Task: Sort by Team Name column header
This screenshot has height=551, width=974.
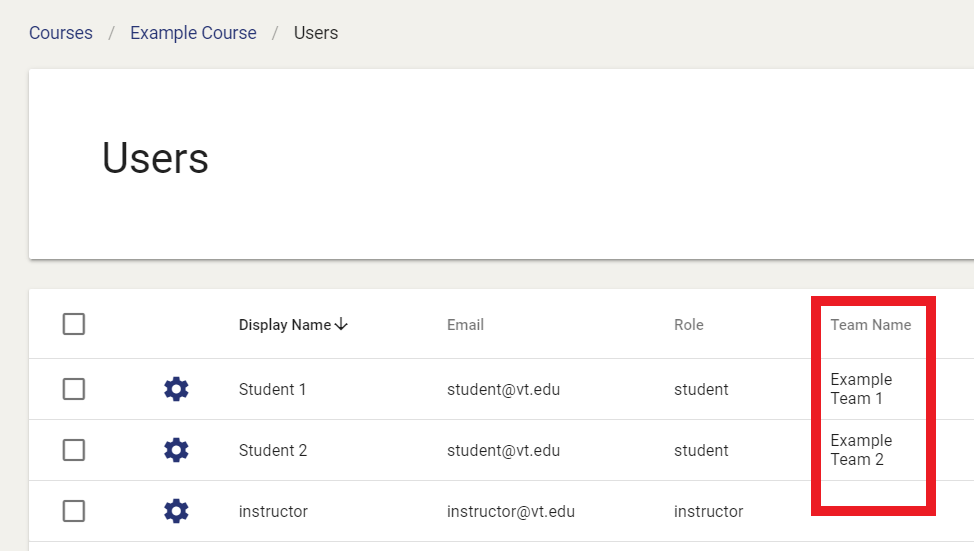Action: [871, 325]
